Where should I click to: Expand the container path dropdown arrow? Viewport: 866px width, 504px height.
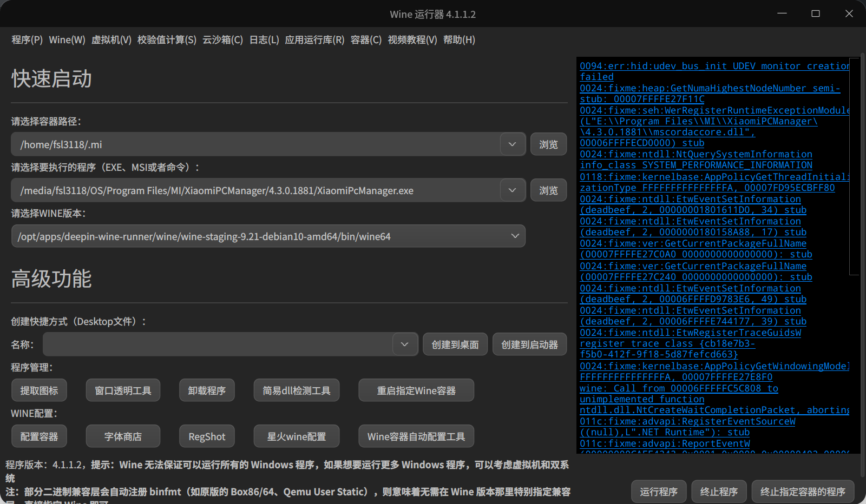tap(512, 144)
